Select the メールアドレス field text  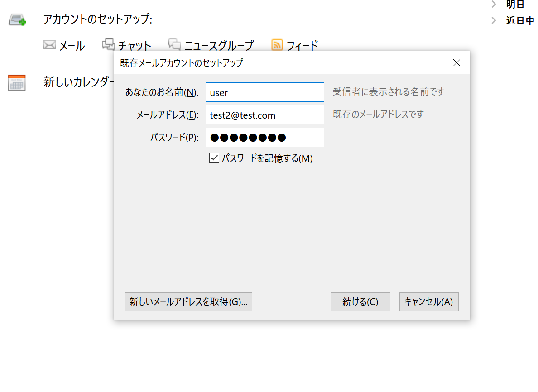[264, 115]
